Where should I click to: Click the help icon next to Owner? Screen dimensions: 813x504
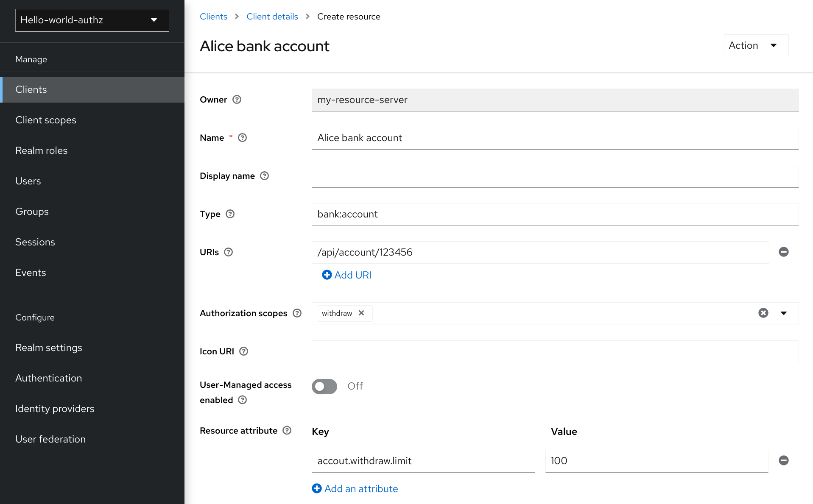(237, 100)
